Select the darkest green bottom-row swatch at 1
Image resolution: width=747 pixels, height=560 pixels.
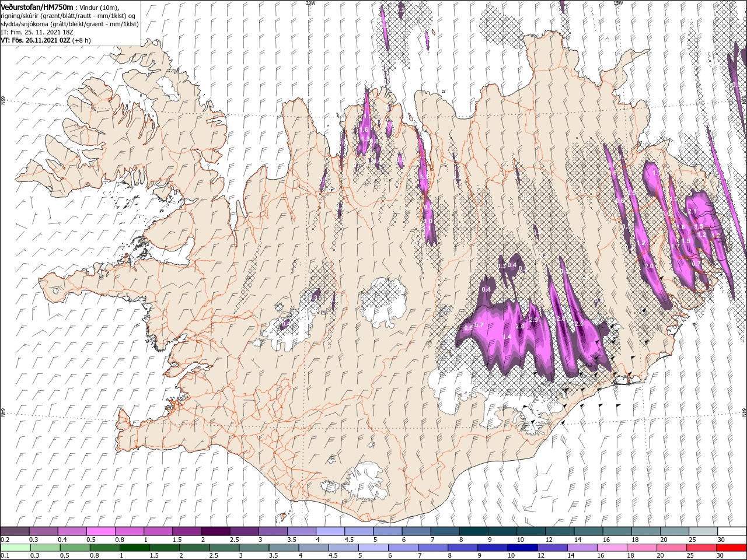135,548
